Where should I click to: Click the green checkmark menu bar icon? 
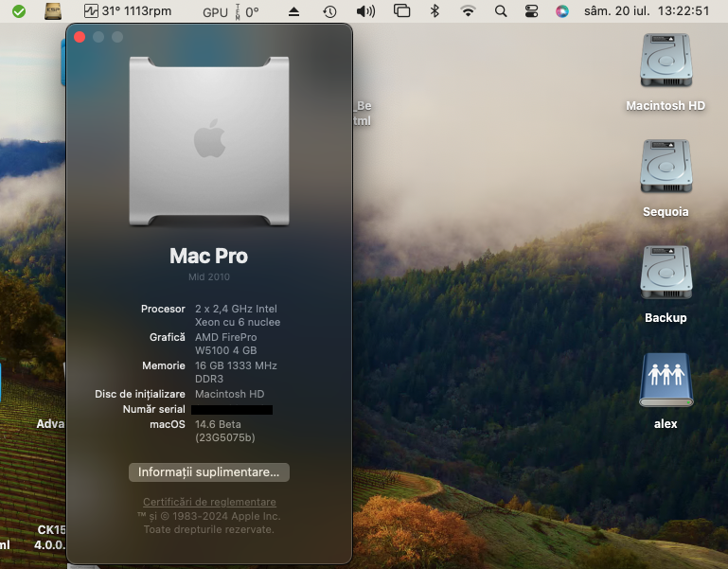(x=19, y=11)
